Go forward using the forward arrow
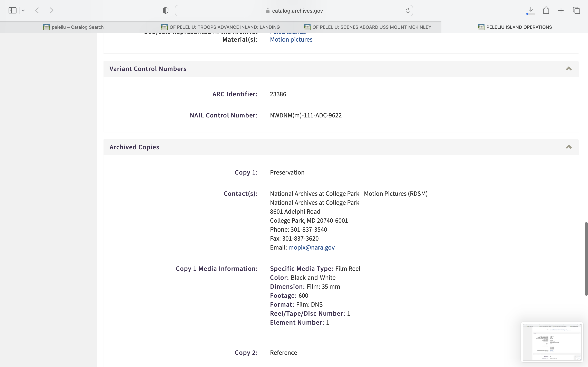This screenshot has height=367, width=588. coord(51,10)
